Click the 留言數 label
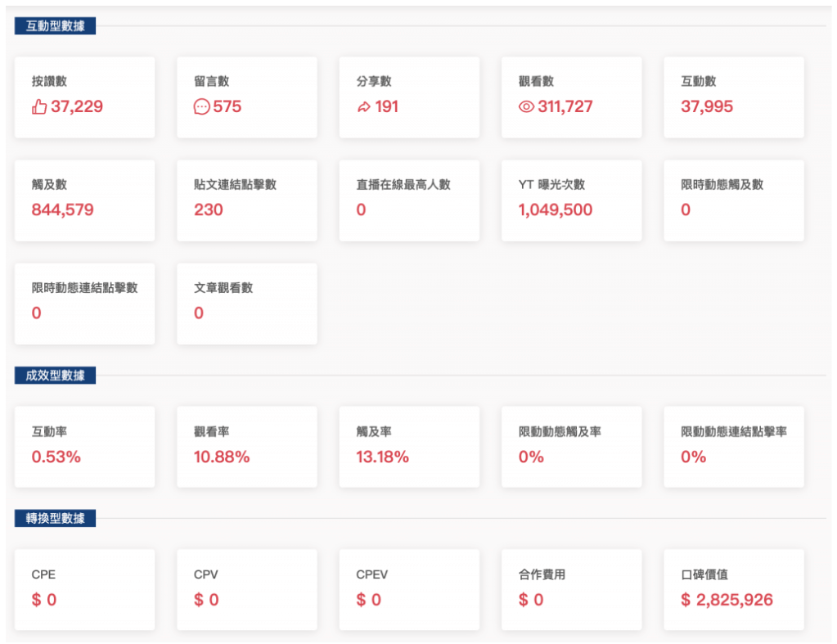Viewport: 837px width, 644px height. [211, 81]
